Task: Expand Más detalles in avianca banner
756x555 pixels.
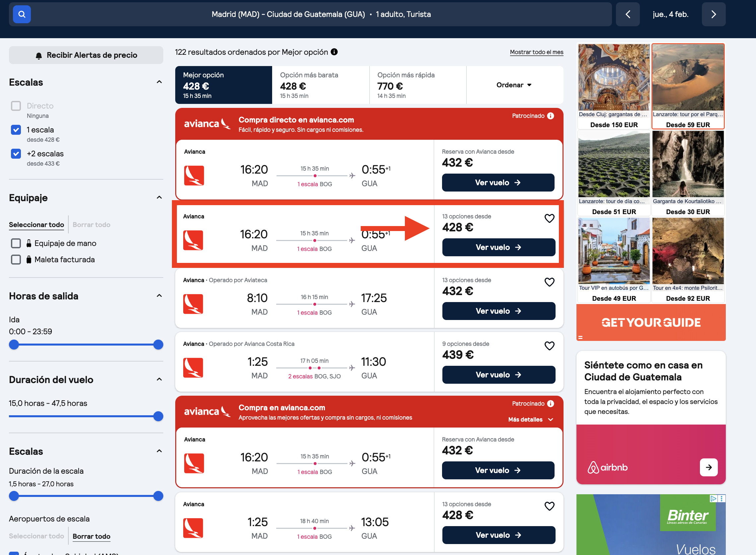Action: [531, 420]
